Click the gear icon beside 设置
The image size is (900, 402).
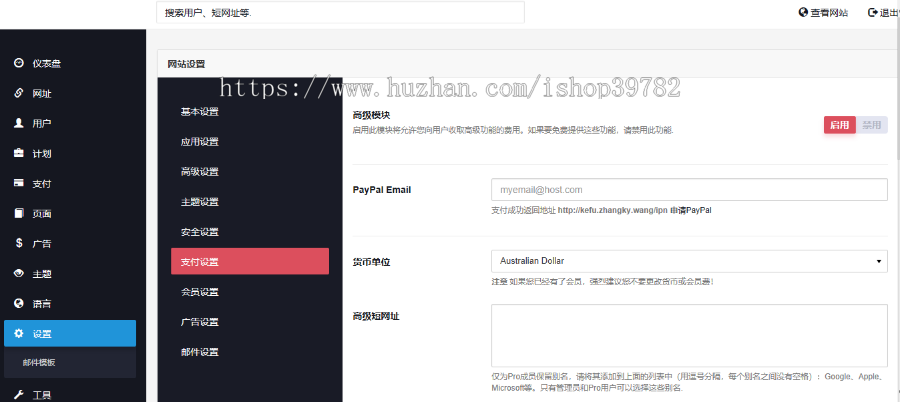(18, 333)
